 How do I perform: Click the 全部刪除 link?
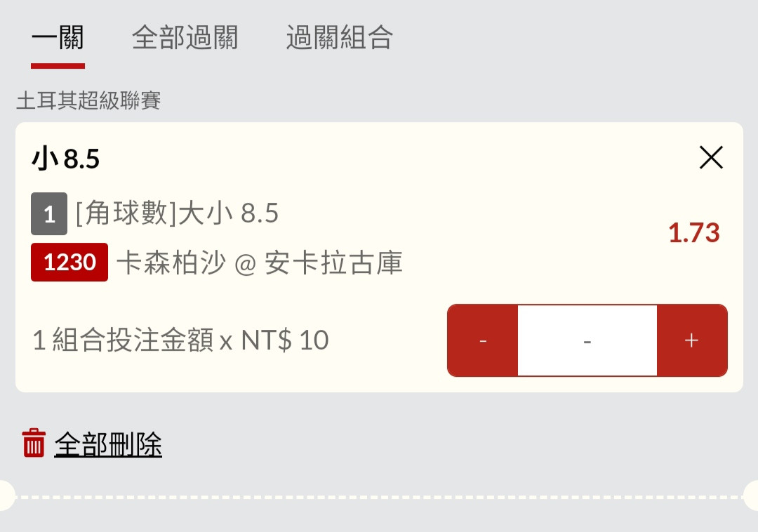click(x=108, y=444)
